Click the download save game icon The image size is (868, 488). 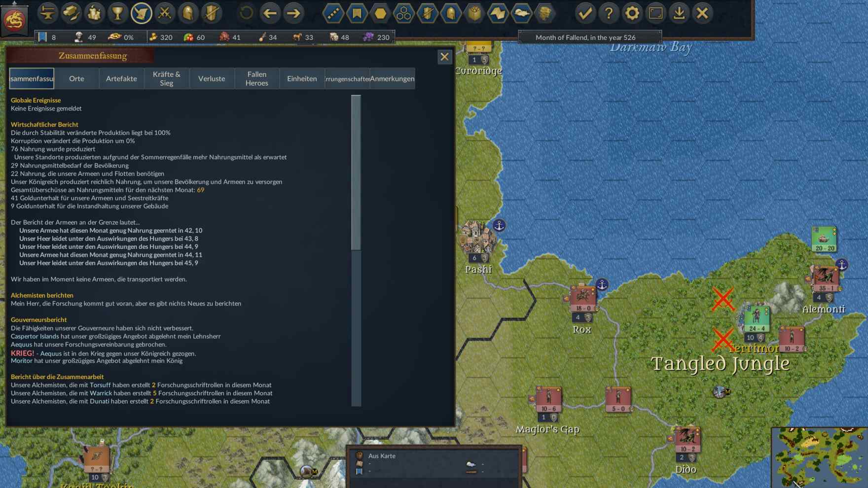coord(679,13)
